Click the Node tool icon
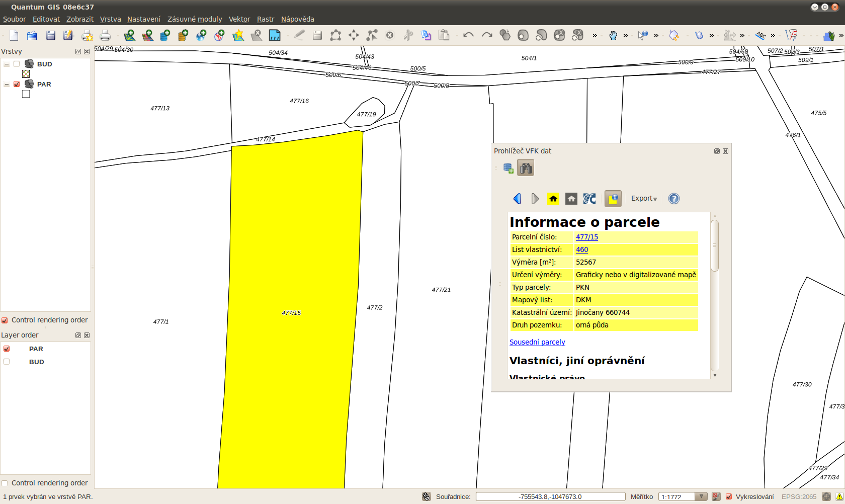 coord(372,35)
